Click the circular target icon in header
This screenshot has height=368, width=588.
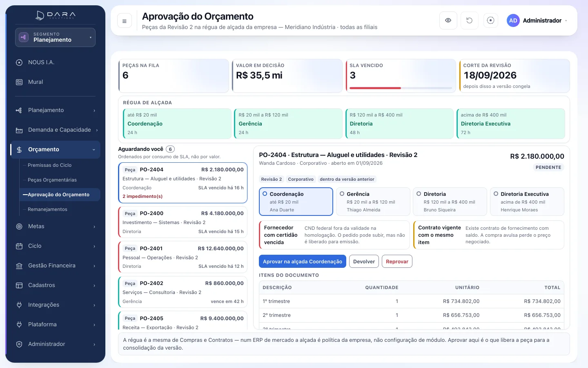[x=490, y=20]
